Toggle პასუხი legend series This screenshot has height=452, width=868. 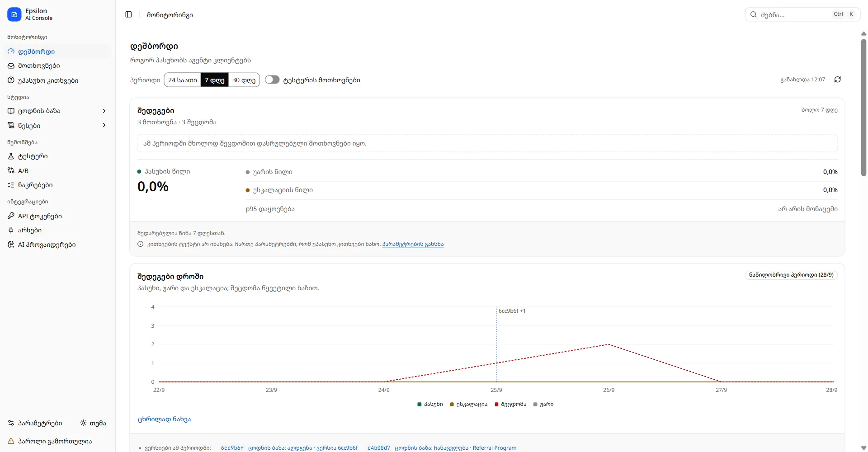click(x=430, y=404)
